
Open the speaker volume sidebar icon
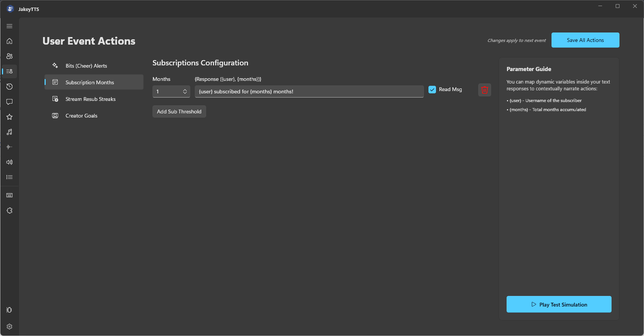[x=9, y=162]
